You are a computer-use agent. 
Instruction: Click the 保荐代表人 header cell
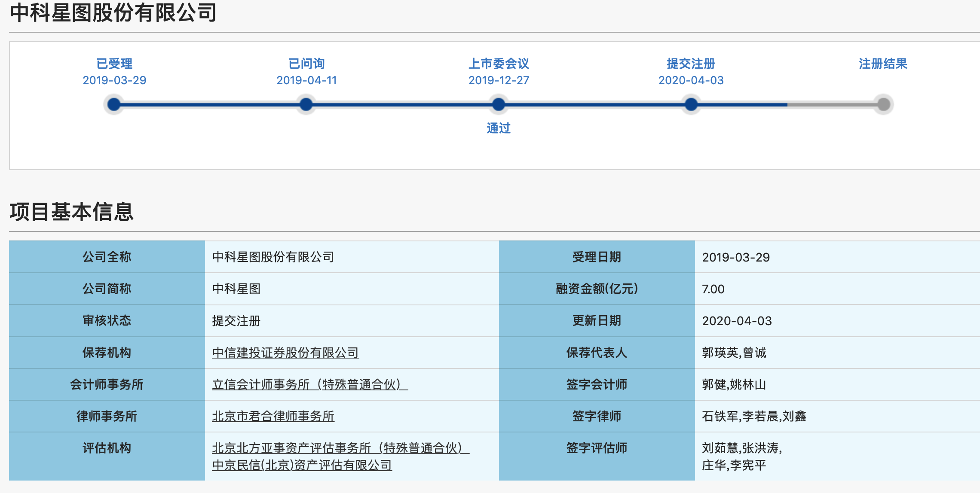[x=597, y=353]
